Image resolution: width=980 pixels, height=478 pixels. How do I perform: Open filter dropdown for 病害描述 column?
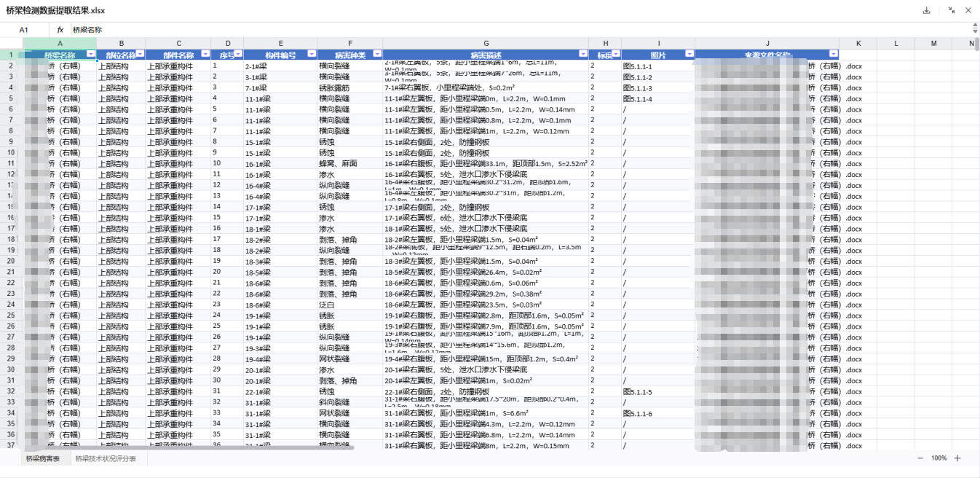[x=582, y=55]
